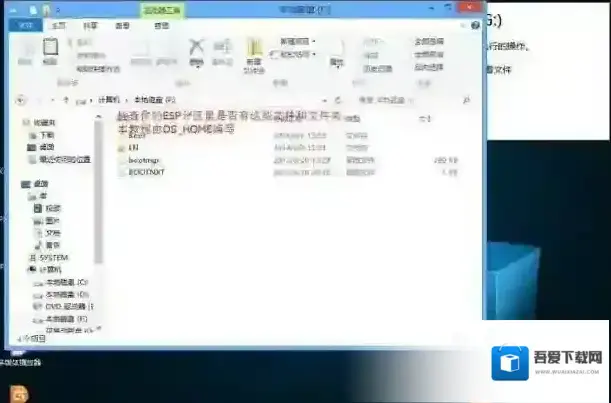Click Select All (全部选择) in ribbon

427,41
